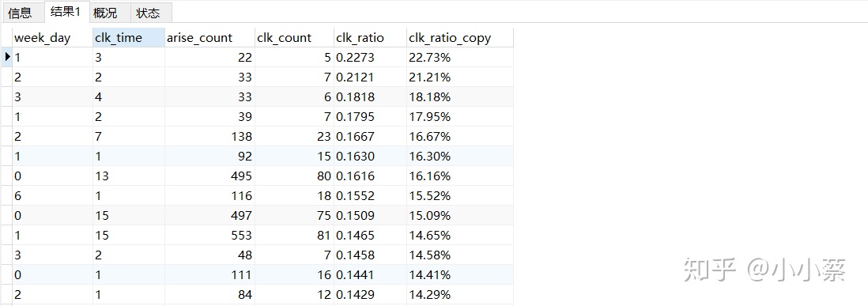868x306 pixels.
Task: Select arise_count cell with value 553
Action: [x=209, y=235]
